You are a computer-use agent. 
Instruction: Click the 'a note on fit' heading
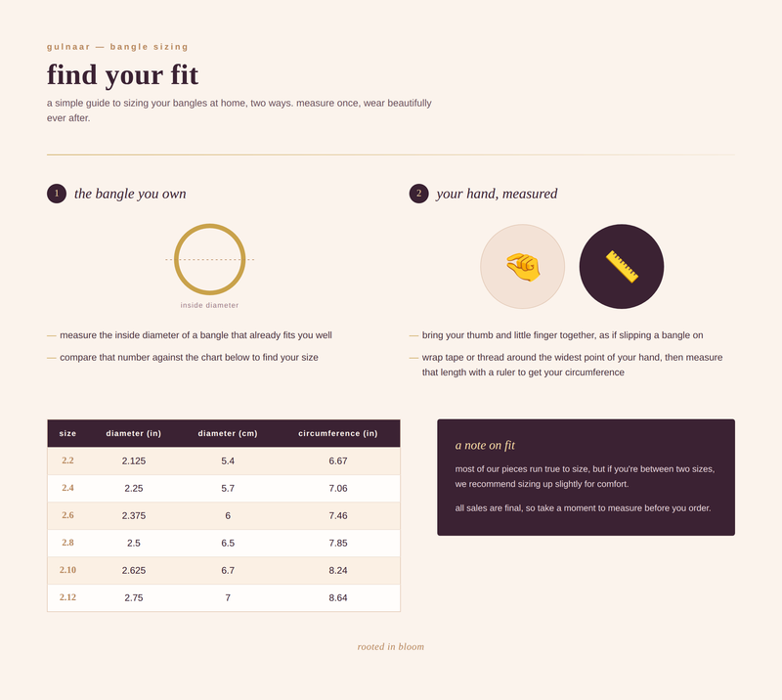[x=485, y=445]
